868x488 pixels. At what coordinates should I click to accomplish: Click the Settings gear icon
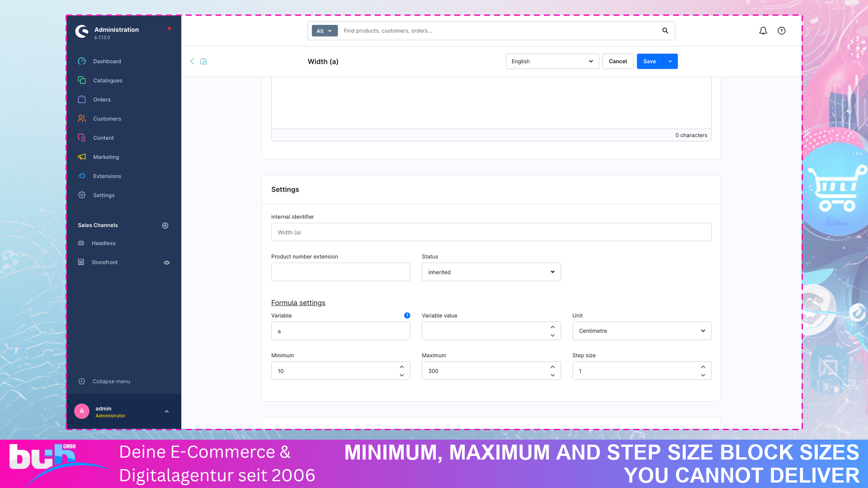pyautogui.click(x=82, y=195)
